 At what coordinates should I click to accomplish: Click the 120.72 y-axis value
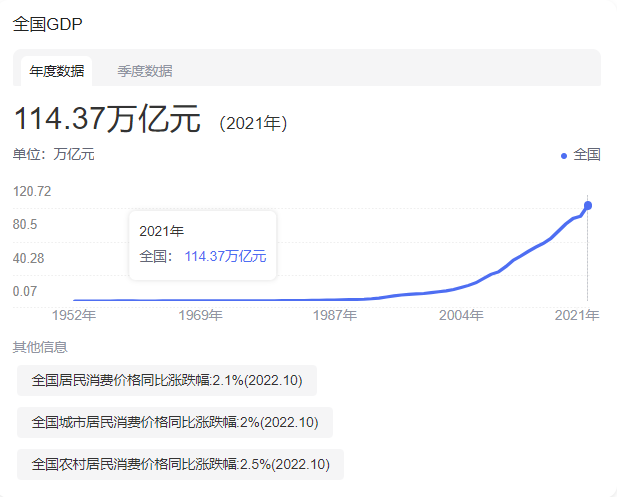click(32, 192)
